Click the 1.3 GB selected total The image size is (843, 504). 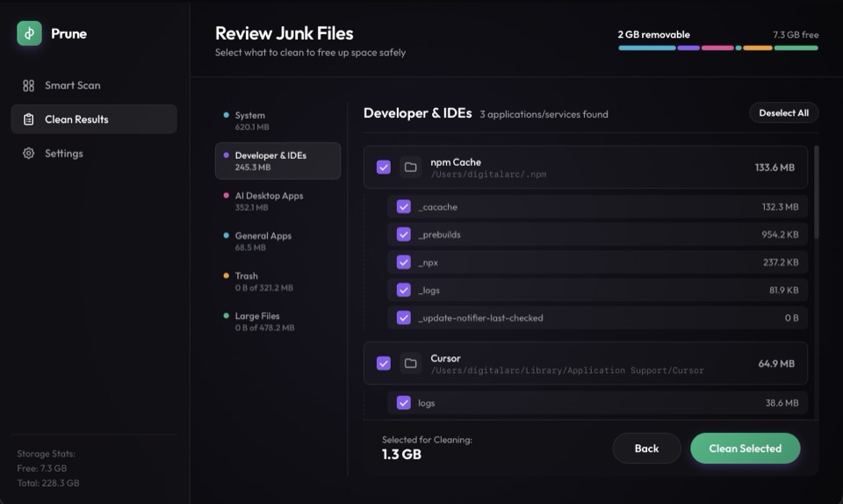[401, 454]
